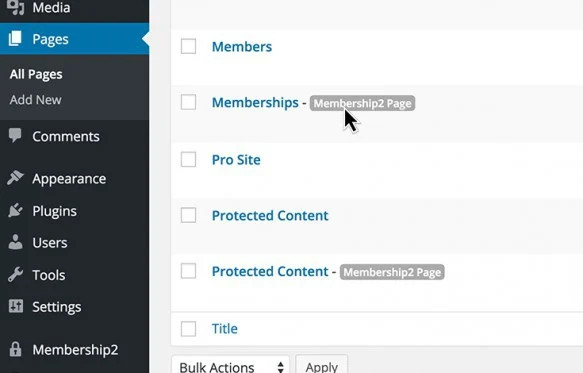
Task: Open Tools wrench icon
Action: (x=15, y=274)
